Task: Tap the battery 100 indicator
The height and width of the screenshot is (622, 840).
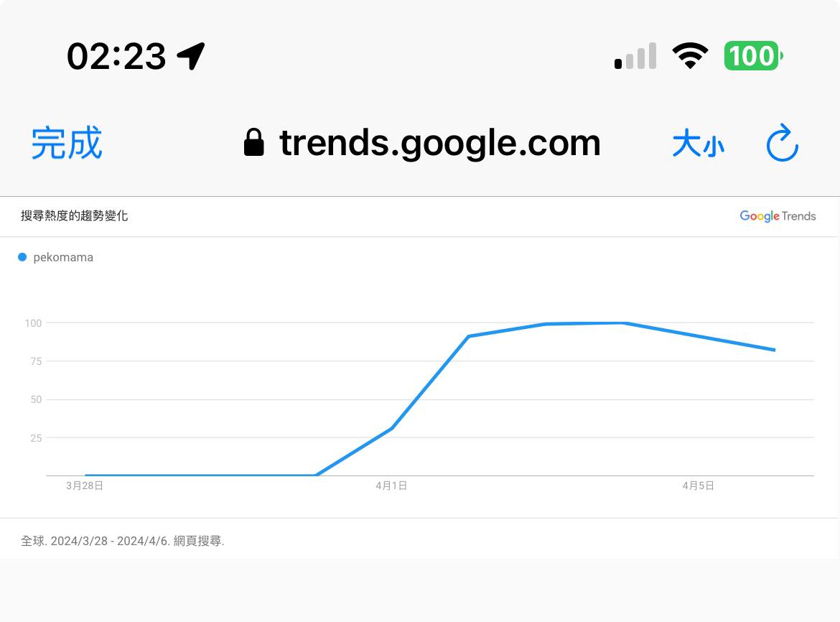Action: (x=752, y=56)
